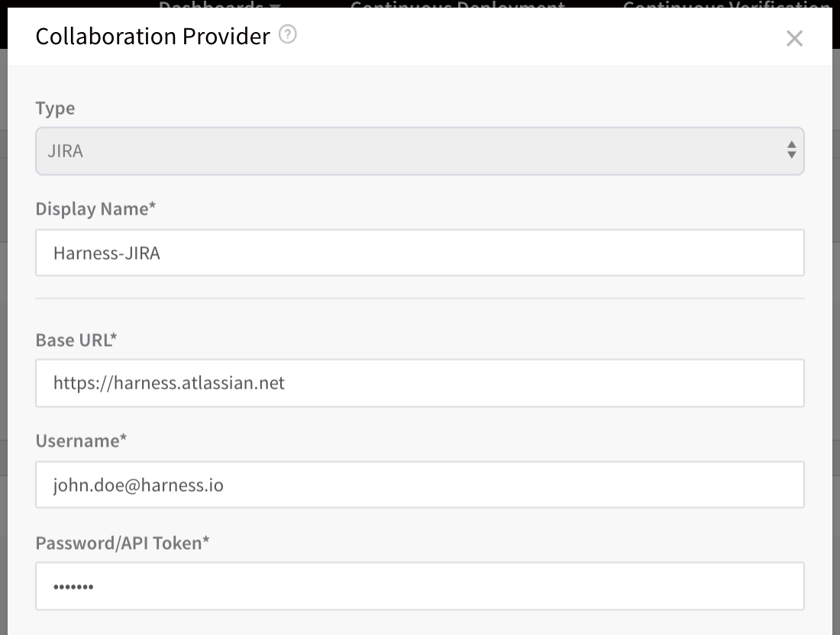Image resolution: width=840 pixels, height=635 pixels.
Task: Open help for Collaboration Provider
Action: click(x=288, y=35)
